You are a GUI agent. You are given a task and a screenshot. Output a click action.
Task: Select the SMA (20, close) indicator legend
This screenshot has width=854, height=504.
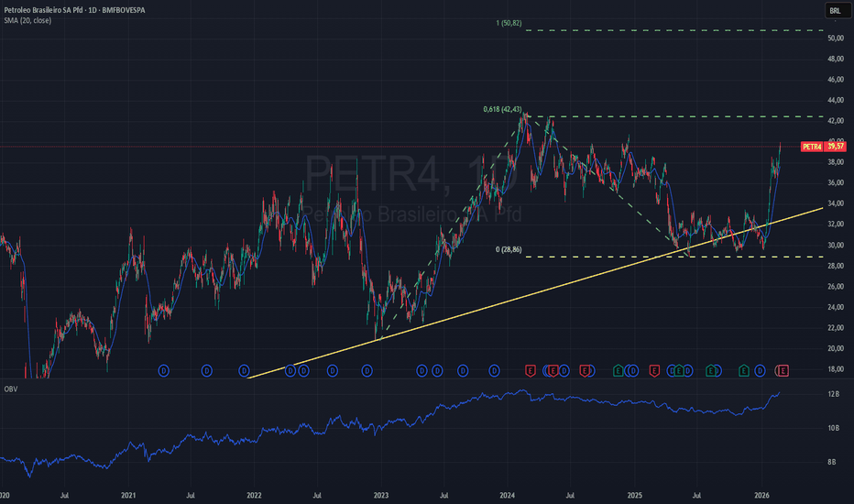pos(27,21)
